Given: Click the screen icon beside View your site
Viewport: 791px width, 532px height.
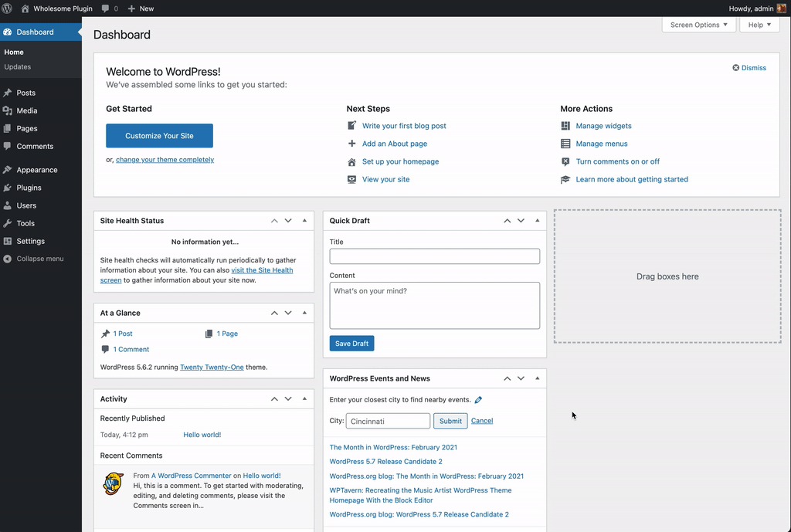Looking at the screenshot, I should (x=352, y=179).
